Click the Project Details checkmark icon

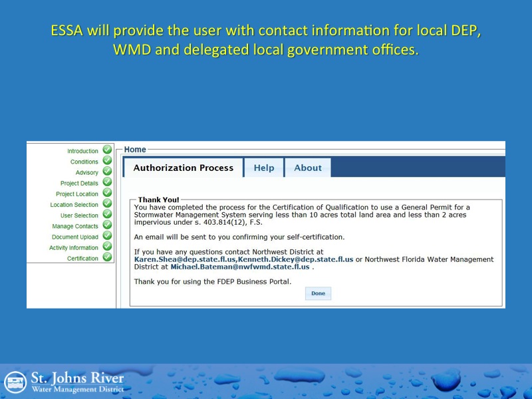[x=107, y=182]
